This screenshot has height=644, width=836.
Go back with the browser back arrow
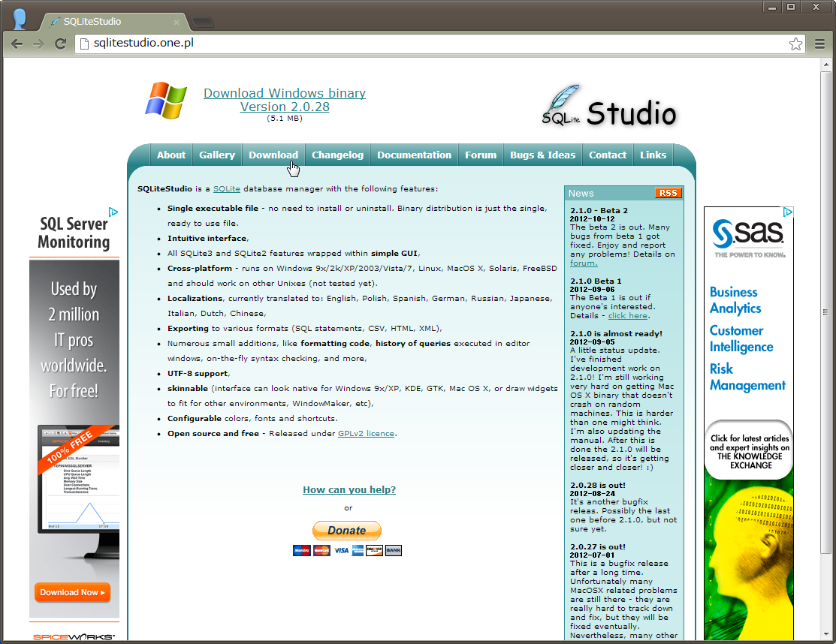17,44
